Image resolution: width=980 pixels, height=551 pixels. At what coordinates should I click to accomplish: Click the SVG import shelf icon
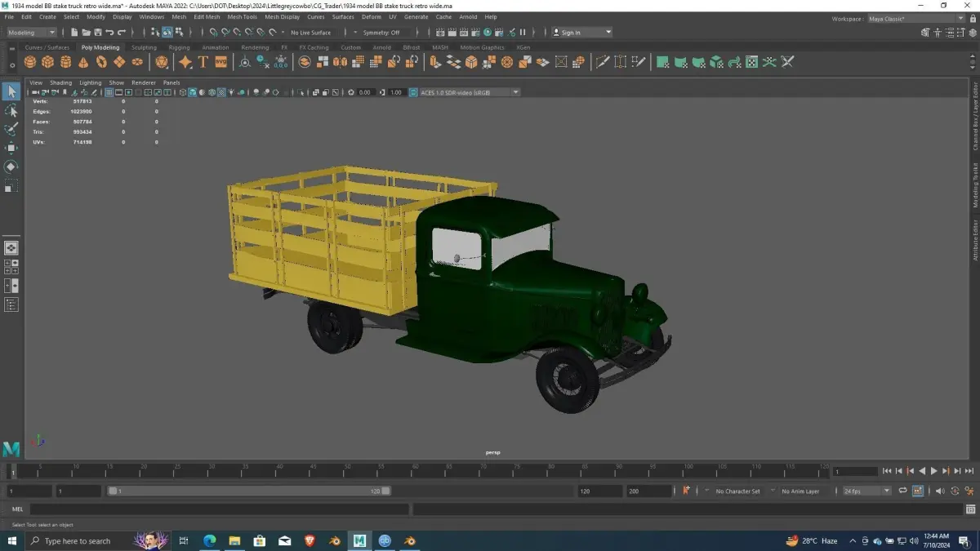(x=220, y=62)
